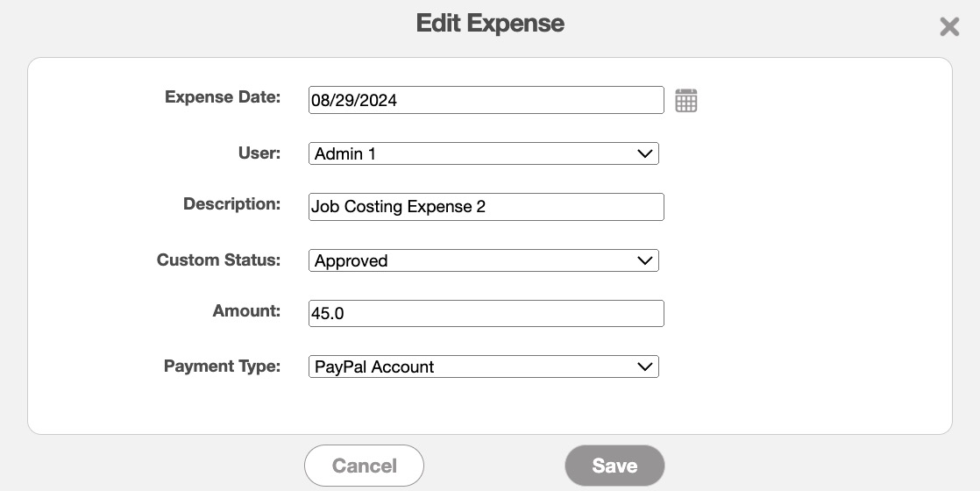Open the User dropdown showing Admin 1

pos(483,153)
